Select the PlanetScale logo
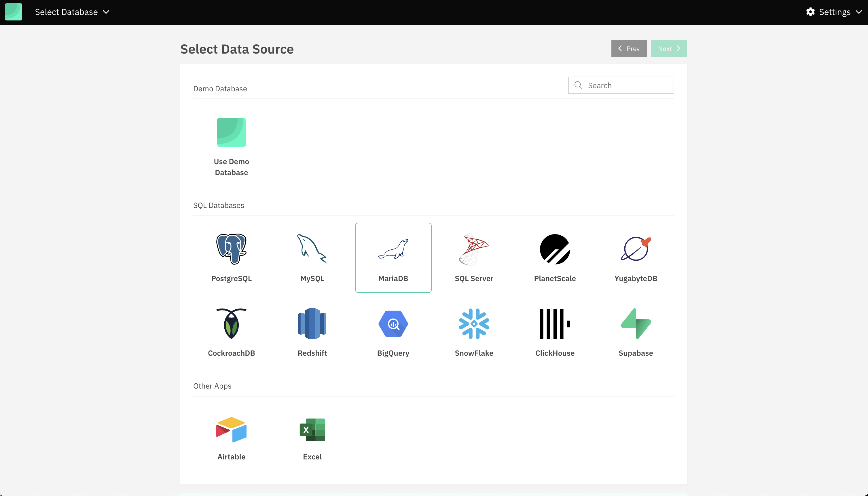This screenshot has width=868, height=496. (x=555, y=249)
